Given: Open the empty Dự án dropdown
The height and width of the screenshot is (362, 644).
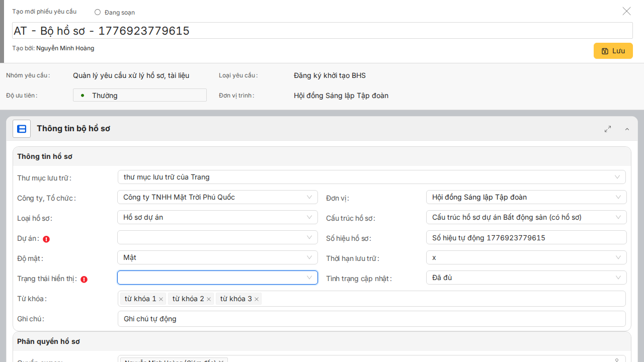Looking at the screenshot, I should click(217, 237).
